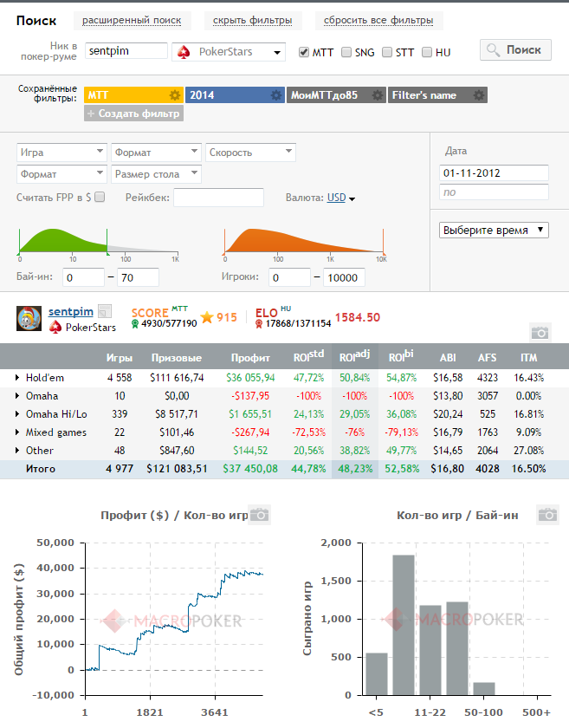This screenshot has height=728, width=569.
Task: Capture Кол-во игр / Бай-ин chart camera icon
Action: pos(547,515)
